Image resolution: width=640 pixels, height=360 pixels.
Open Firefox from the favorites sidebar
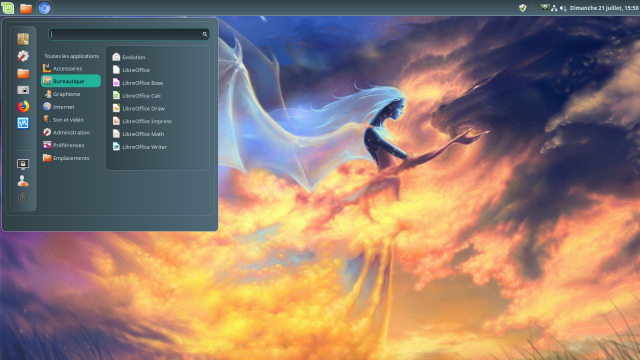click(23, 106)
